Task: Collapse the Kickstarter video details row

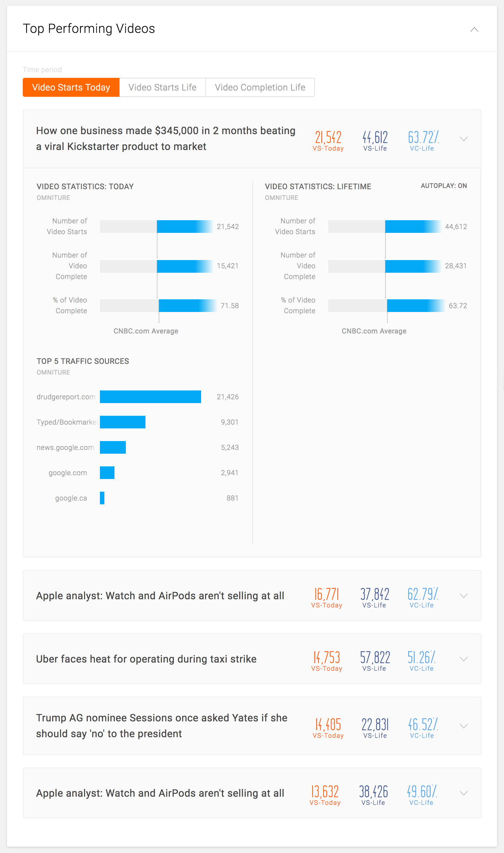Action: point(463,139)
